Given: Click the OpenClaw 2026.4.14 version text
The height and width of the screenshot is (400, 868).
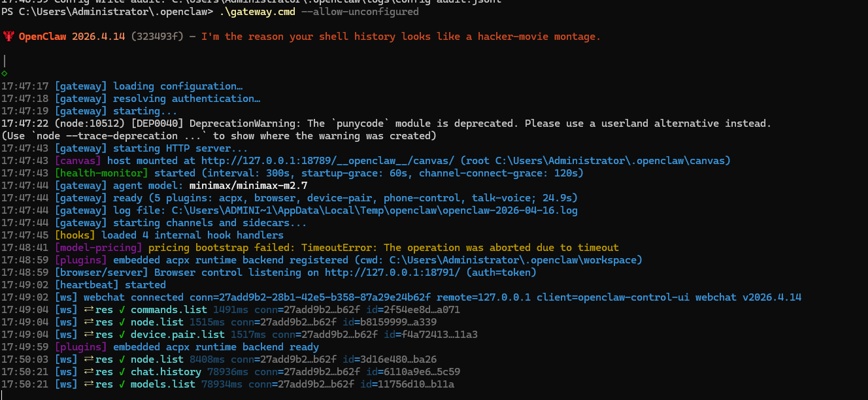Looking at the screenshot, I should (71, 37).
